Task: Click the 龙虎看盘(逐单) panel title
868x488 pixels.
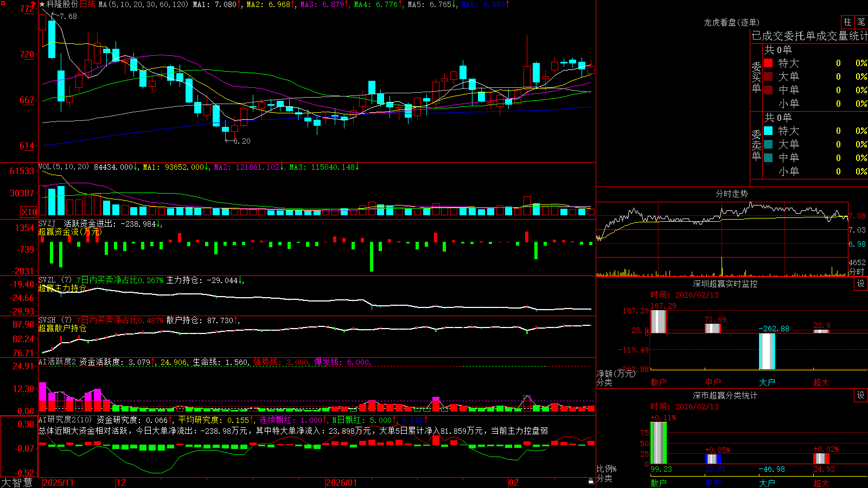Action: [732, 22]
